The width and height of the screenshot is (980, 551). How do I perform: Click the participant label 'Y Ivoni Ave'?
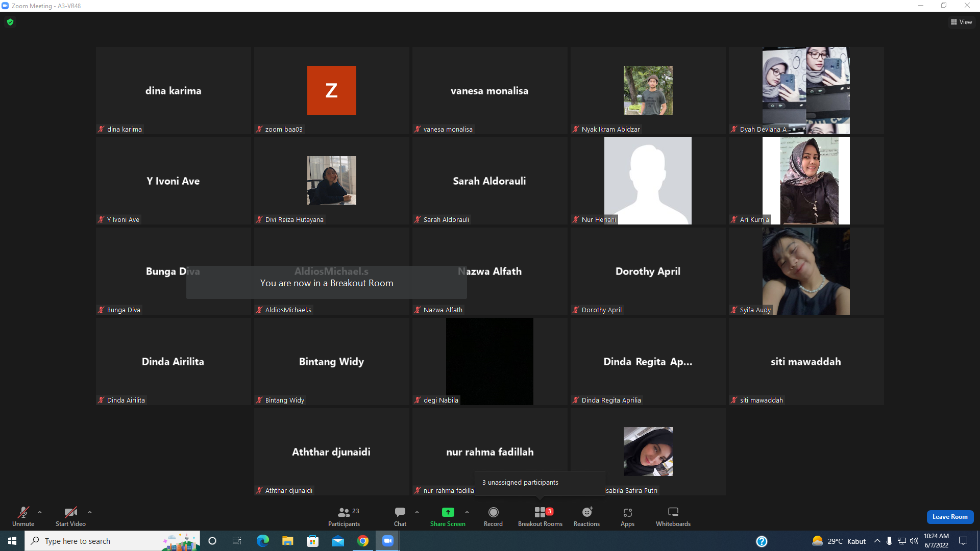(x=123, y=220)
